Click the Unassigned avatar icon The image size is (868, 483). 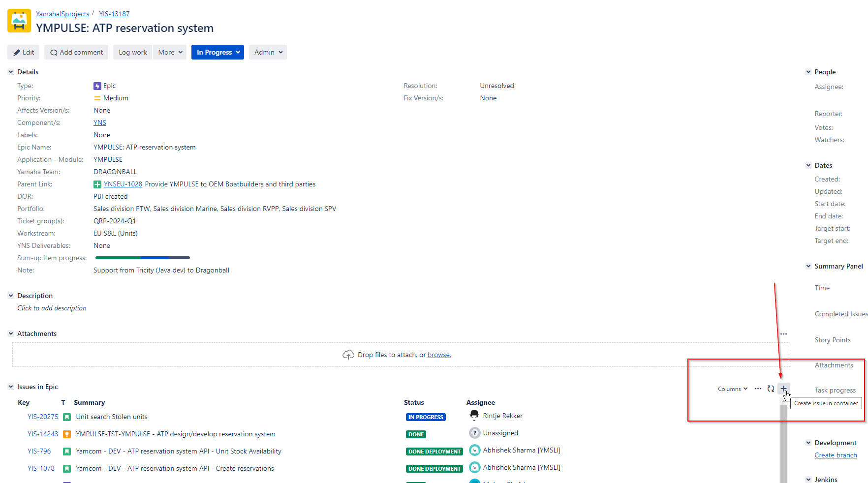click(474, 433)
